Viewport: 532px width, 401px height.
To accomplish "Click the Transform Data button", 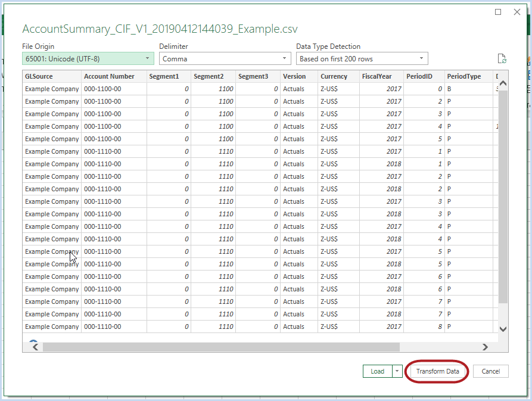I will (x=437, y=371).
